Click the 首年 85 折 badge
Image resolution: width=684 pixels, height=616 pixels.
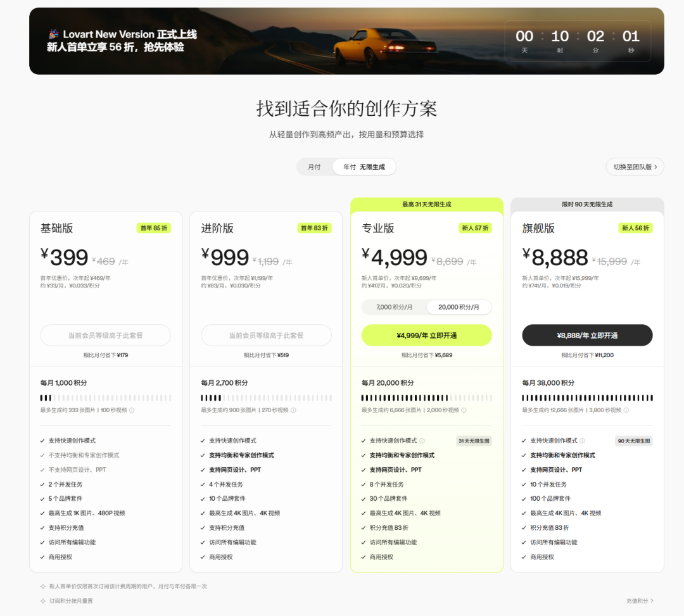click(153, 228)
